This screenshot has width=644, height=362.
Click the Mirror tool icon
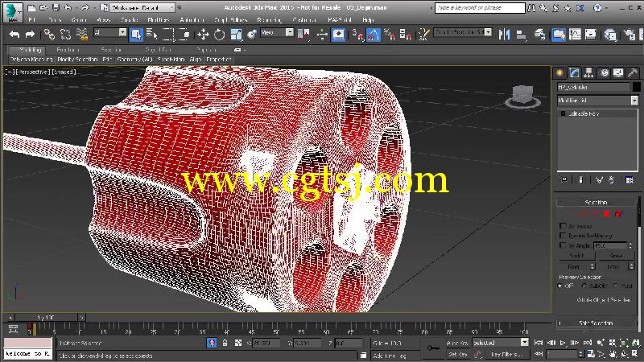pos(504,35)
